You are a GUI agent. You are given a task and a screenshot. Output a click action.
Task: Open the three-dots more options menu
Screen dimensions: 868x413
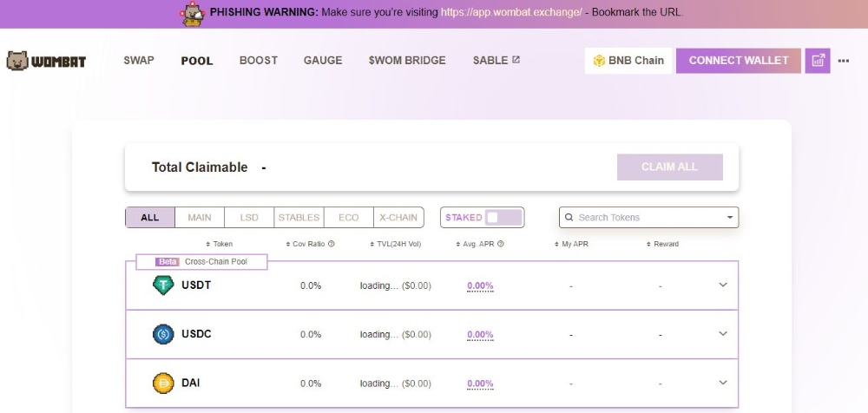click(844, 61)
